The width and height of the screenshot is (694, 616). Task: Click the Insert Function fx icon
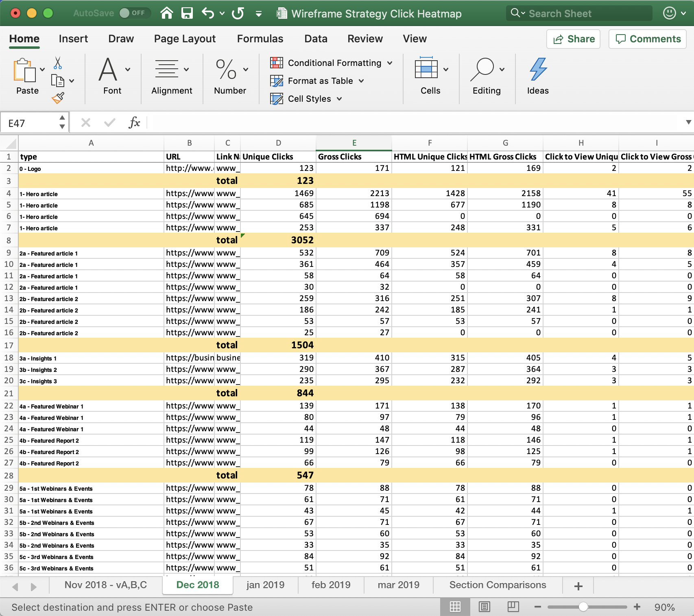tap(134, 122)
